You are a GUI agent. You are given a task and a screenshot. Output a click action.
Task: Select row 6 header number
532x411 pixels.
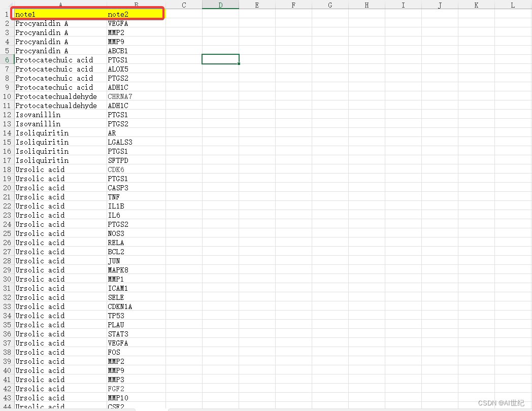(x=7, y=60)
